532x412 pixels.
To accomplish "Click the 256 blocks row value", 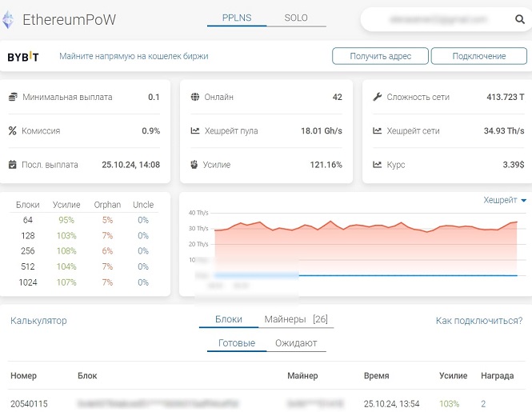I will (28, 250).
